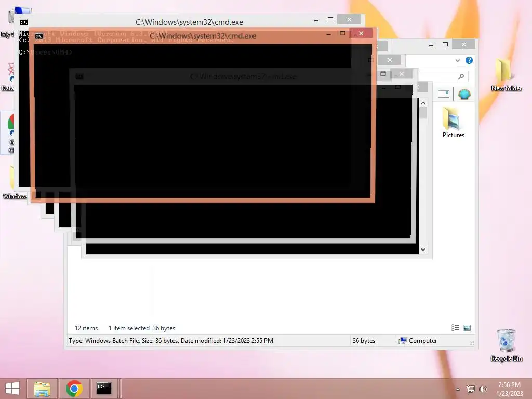Open the Windows Start button
The height and width of the screenshot is (399, 532).
12,389
